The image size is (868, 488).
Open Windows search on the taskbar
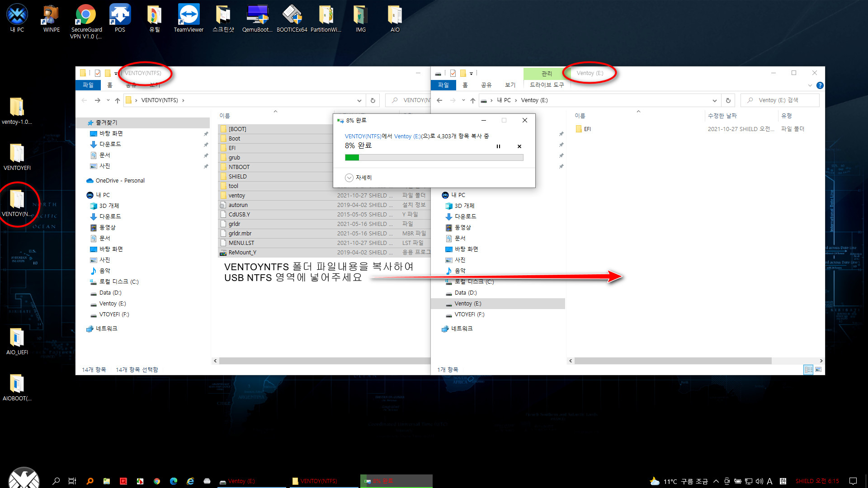click(x=56, y=481)
